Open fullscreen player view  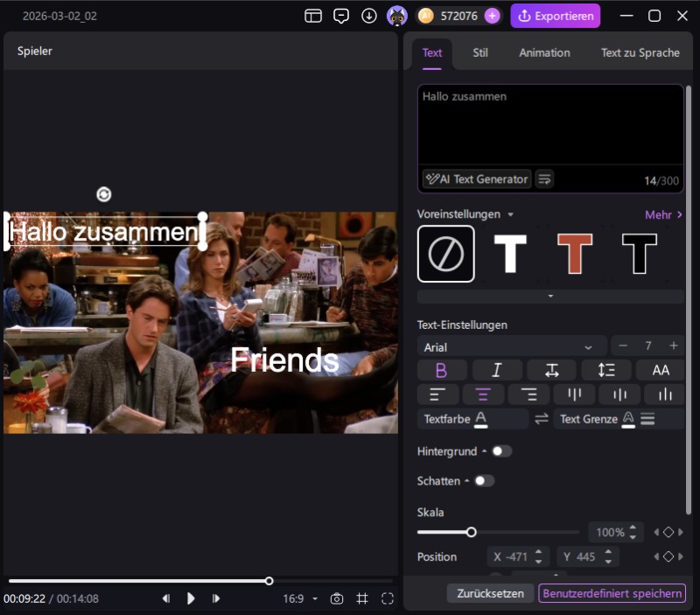click(388, 598)
